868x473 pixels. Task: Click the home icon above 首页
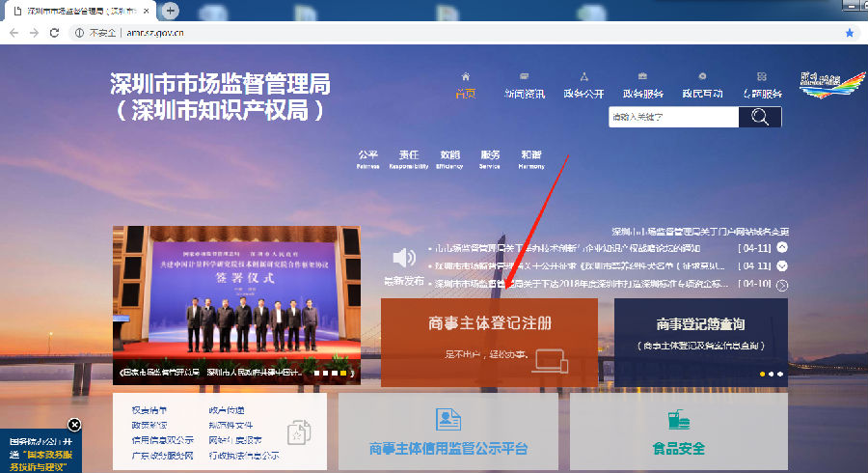[466, 76]
